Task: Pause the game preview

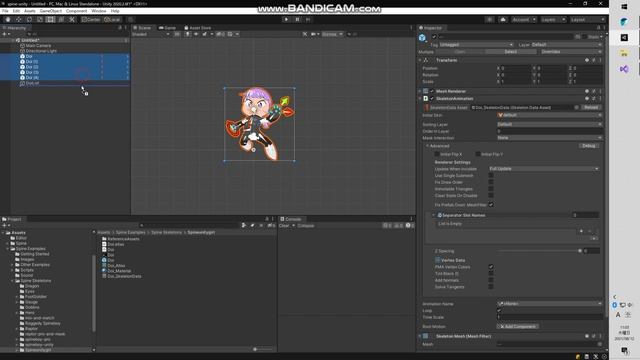Action: point(297,19)
